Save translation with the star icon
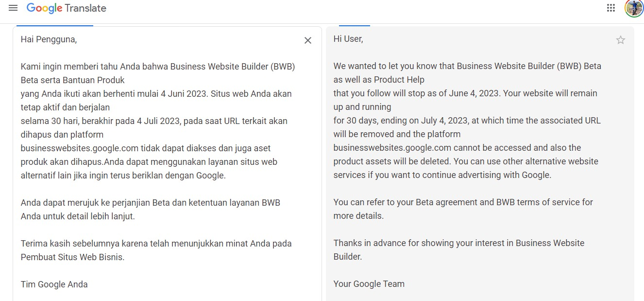The height and width of the screenshot is (301, 644). (621, 40)
